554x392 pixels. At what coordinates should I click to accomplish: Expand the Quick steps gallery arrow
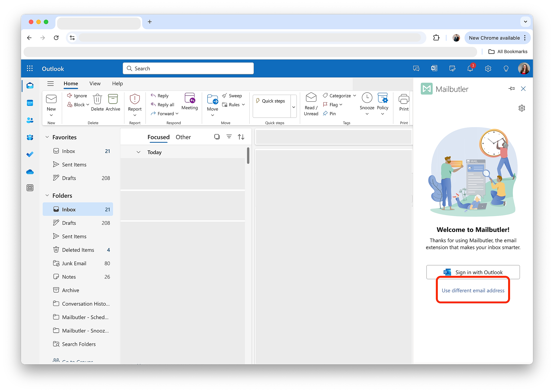293,107
